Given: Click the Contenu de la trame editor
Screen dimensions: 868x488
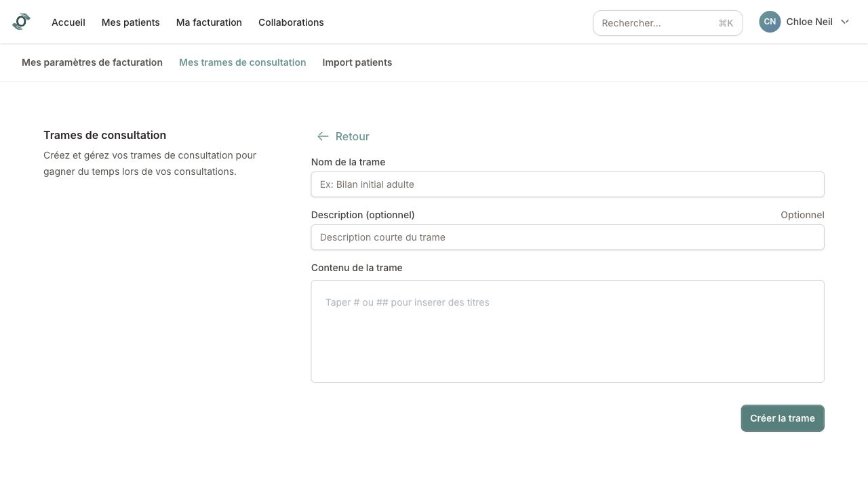Looking at the screenshot, I should coord(568,331).
